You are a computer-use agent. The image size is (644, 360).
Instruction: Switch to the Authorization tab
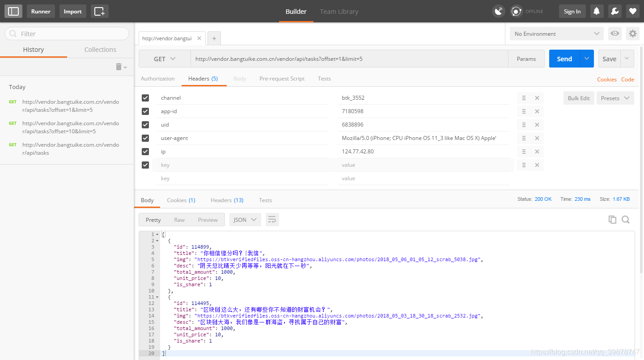(x=157, y=79)
